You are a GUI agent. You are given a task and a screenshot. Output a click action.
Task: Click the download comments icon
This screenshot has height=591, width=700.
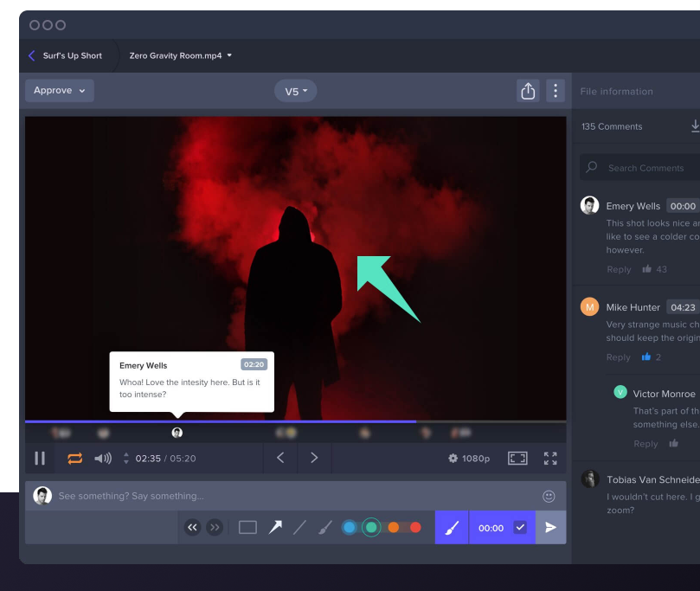click(695, 125)
